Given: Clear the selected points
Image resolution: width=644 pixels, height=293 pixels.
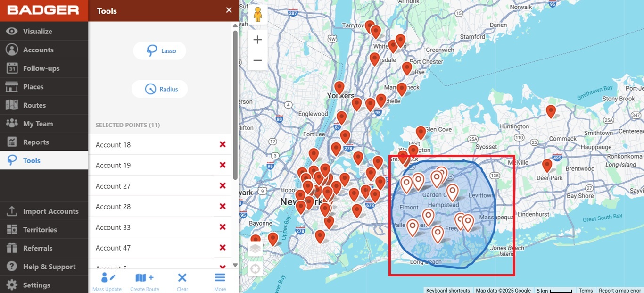Looking at the screenshot, I should tap(182, 282).
